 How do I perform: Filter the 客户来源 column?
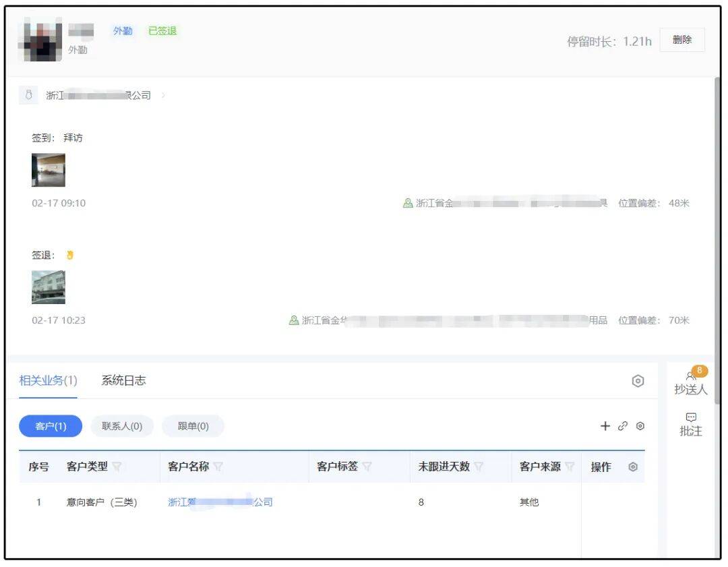[x=570, y=467]
